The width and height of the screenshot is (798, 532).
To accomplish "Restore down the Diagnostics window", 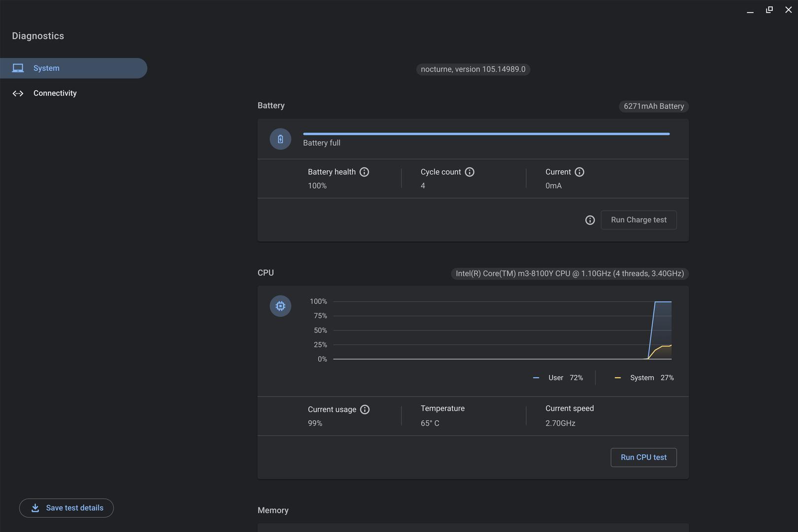I will [769, 10].
